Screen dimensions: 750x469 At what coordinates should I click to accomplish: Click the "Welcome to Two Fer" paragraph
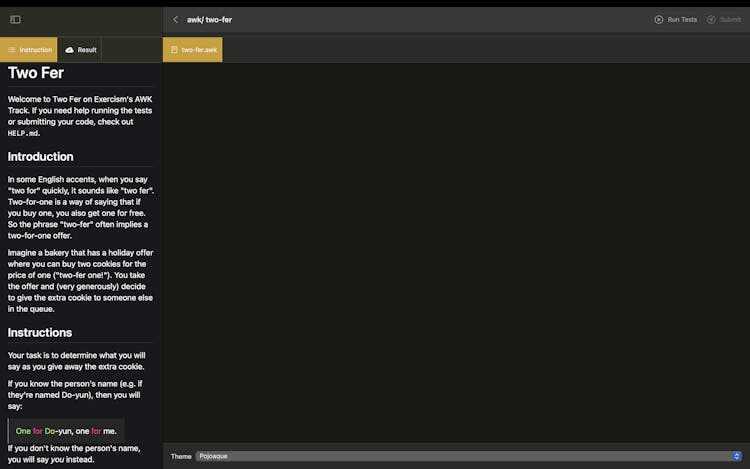point(80,116)
